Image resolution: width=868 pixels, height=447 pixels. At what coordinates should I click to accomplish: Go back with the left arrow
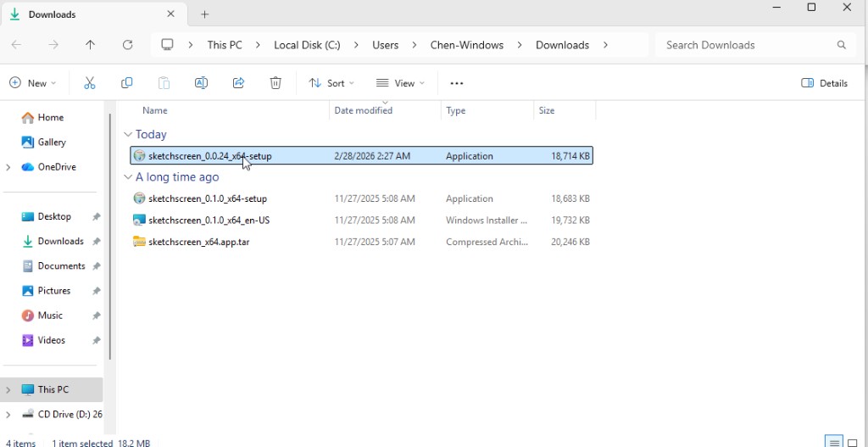tap(17, 45)
